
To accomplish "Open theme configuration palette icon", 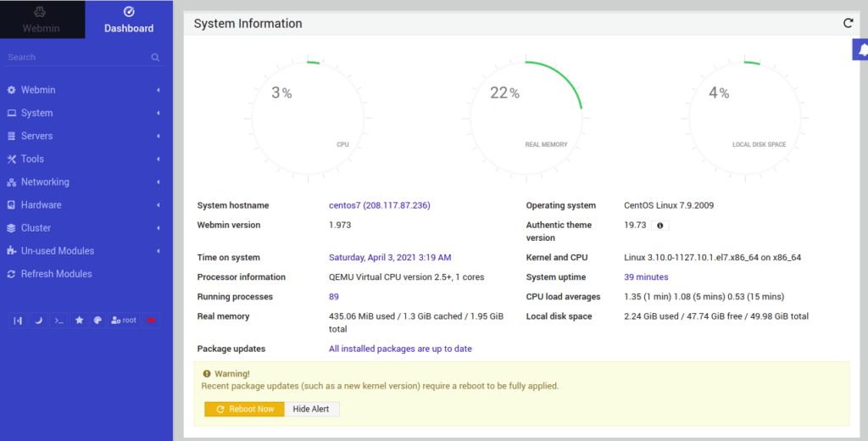I will point(97,321).
